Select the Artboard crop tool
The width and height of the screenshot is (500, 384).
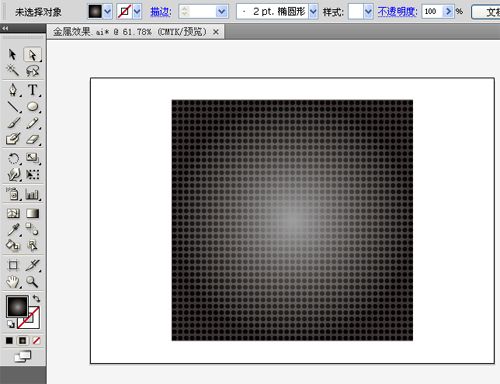13,265
